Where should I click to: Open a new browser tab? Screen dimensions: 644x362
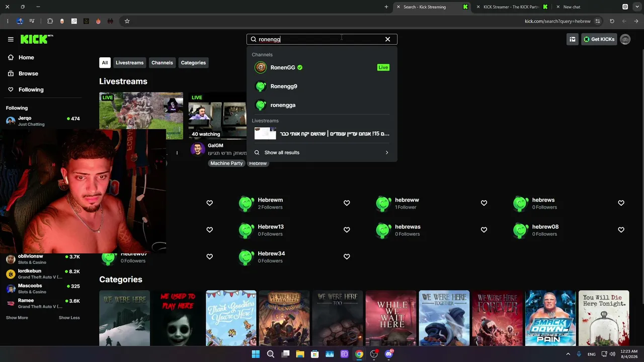386,7
